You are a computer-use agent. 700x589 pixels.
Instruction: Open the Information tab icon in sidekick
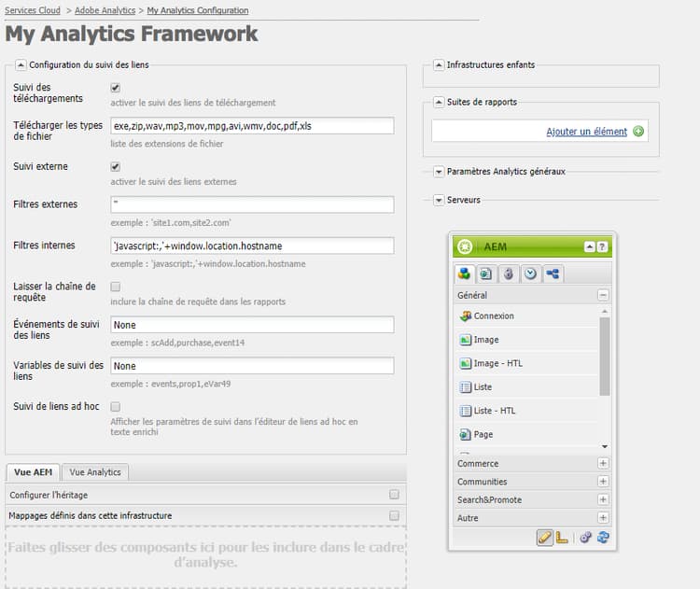click(x=508, y=273)
